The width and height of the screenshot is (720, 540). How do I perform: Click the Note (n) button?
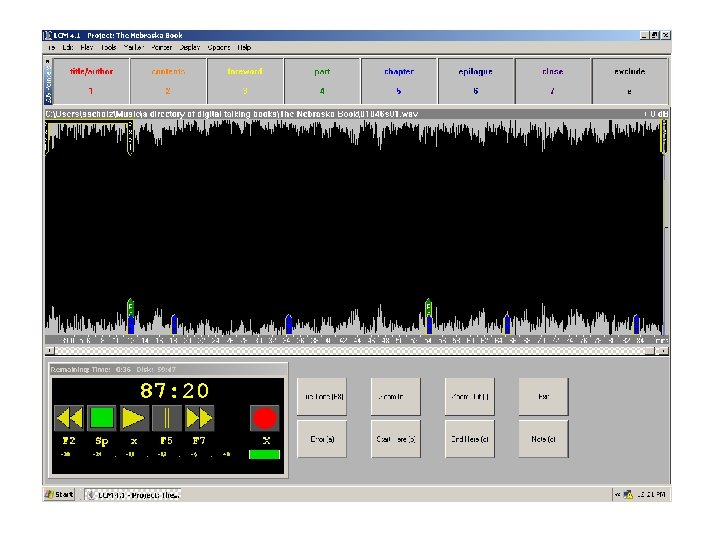tap(543, 439)
